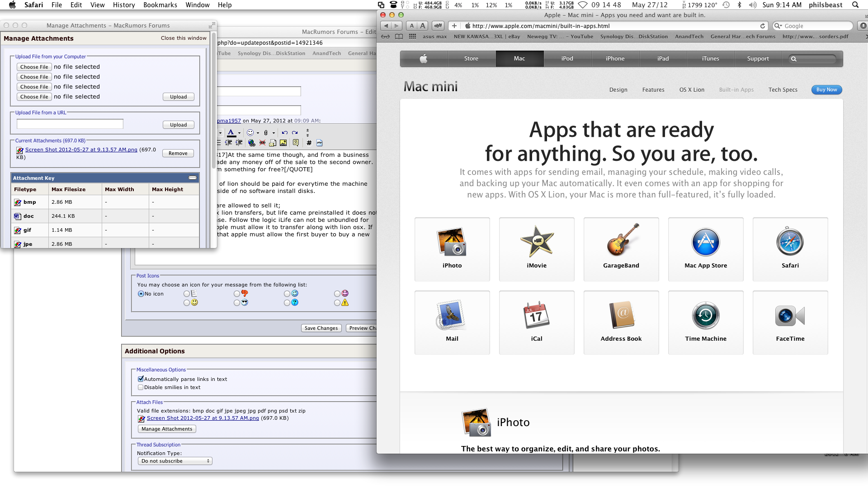
Task: Select the warning triangle post icon radio
Action: 337,303
